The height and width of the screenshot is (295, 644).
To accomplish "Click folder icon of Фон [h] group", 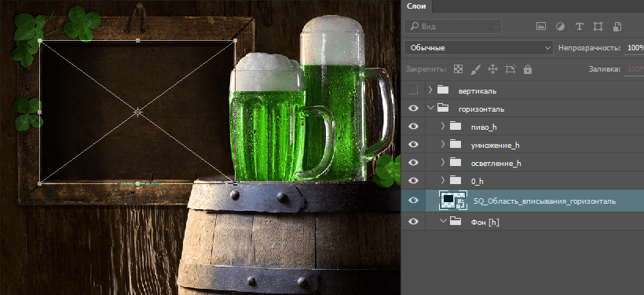I will click(x=456, y=222).
